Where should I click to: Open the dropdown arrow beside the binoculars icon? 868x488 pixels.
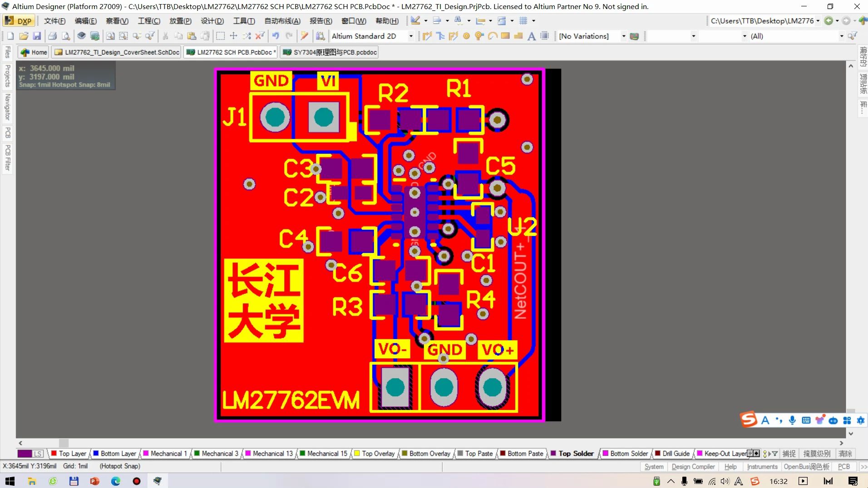pos(469,21)
